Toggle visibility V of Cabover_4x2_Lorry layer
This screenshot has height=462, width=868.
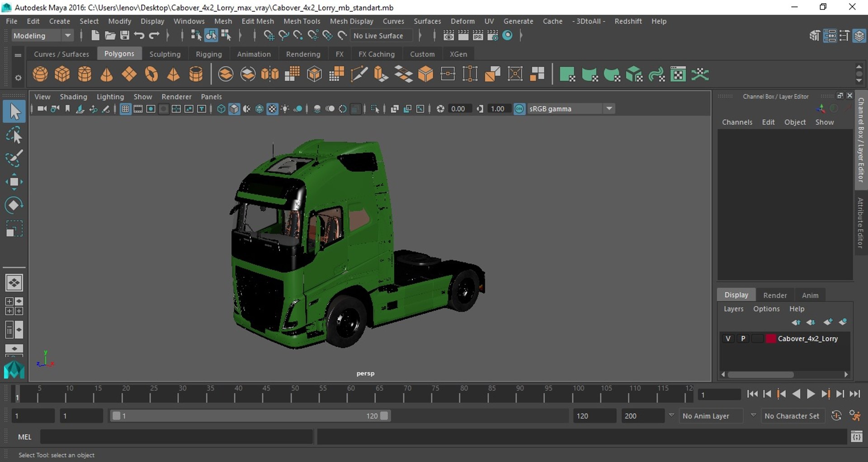pos(728,339)
